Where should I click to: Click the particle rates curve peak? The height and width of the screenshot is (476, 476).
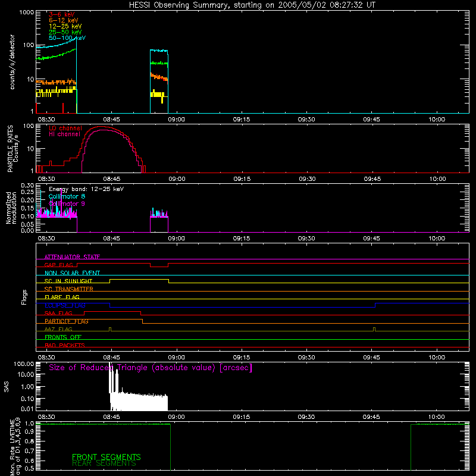(102, 127)
